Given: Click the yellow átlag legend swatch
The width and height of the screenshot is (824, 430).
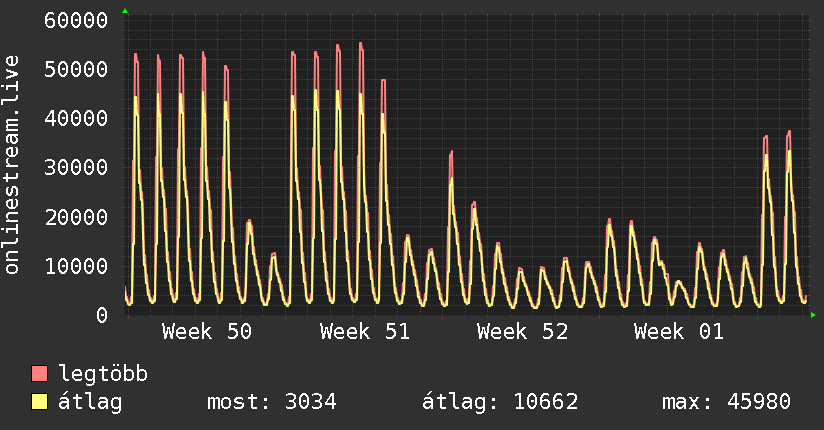Looking at the screenshot, I should point(39,402).
